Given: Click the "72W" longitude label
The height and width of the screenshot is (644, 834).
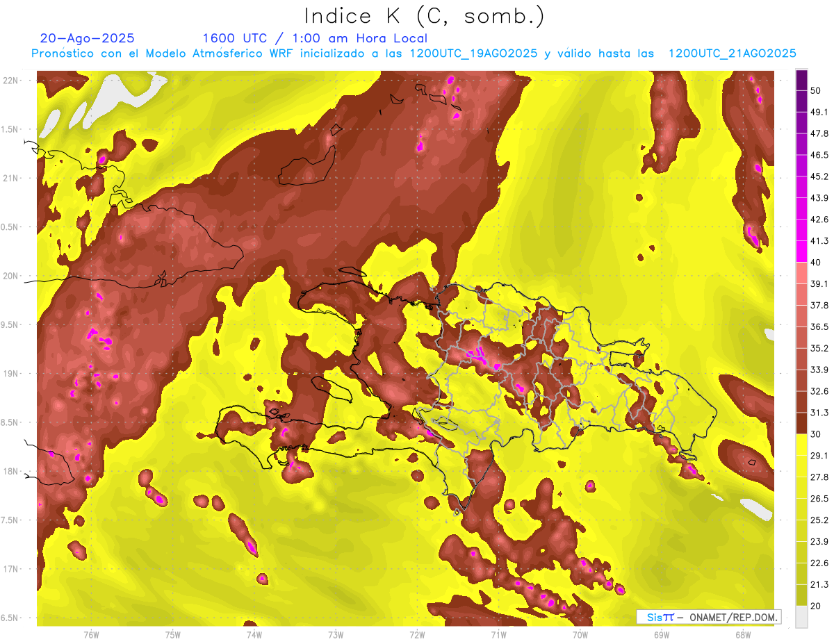Looking at the screenshot, I should 417,635.
